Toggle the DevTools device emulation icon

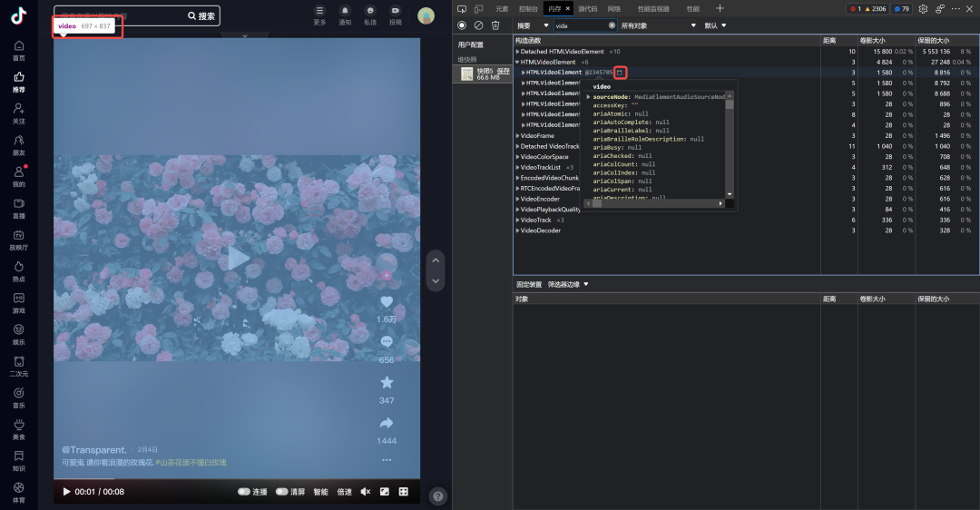[479, 9]
